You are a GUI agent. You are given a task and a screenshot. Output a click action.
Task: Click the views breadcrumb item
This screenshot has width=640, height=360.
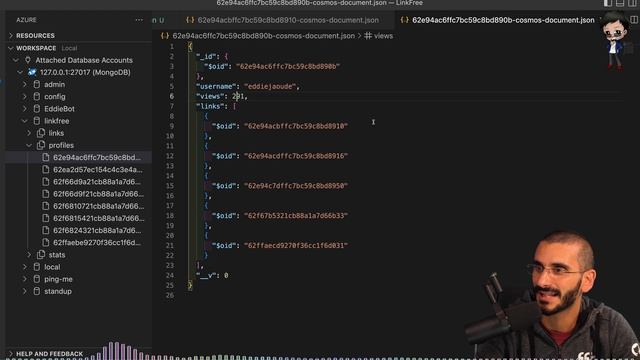click(383, 36)
